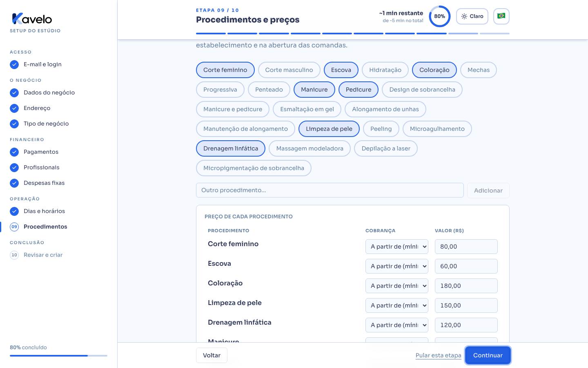Image resolution: width=588 pixels, height=368 pixels.
Task: Open Revisar e criar step
Action: (43, 255)
